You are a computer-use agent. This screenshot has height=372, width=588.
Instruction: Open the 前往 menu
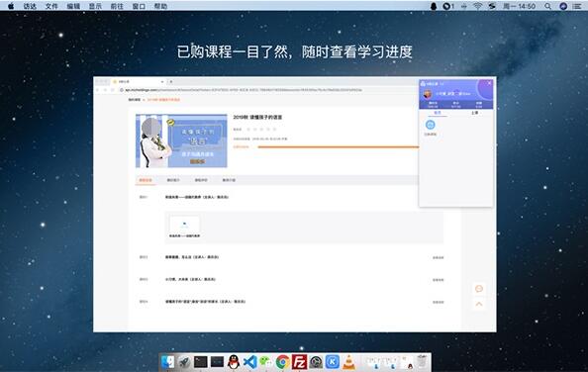click(117, 6)
